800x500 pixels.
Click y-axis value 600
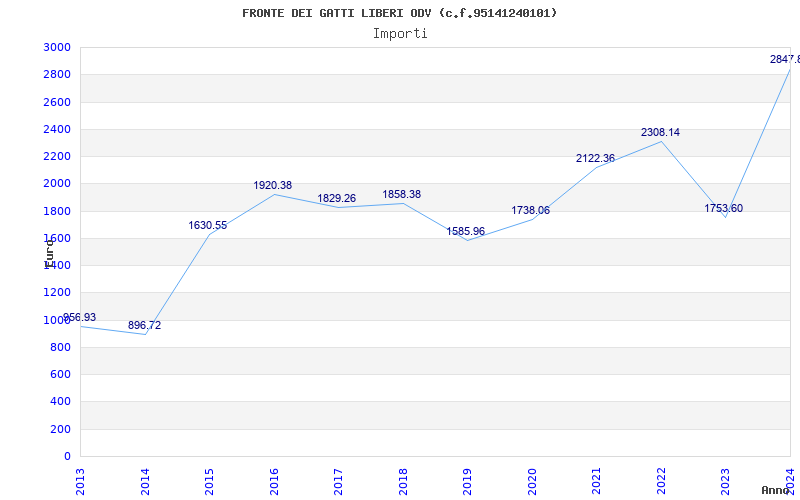pos(60,374)
